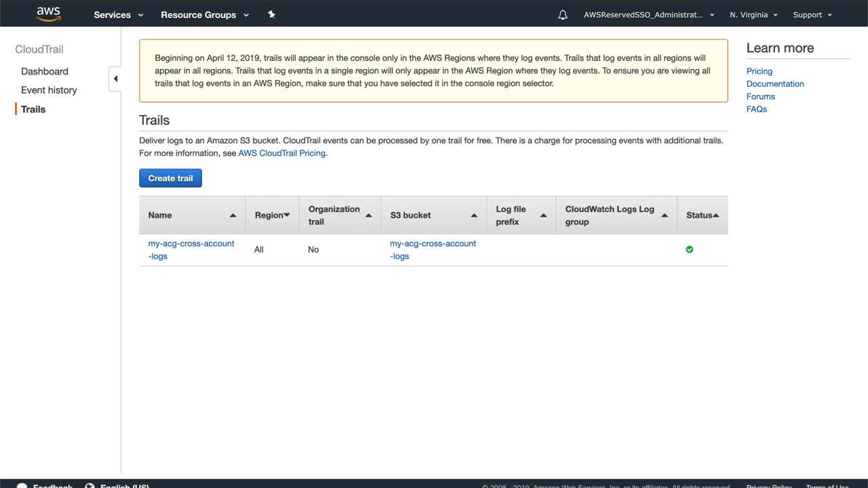Open Event history in the sidebar
This screenshot has width=868, height=488.
tap(49, 90)
